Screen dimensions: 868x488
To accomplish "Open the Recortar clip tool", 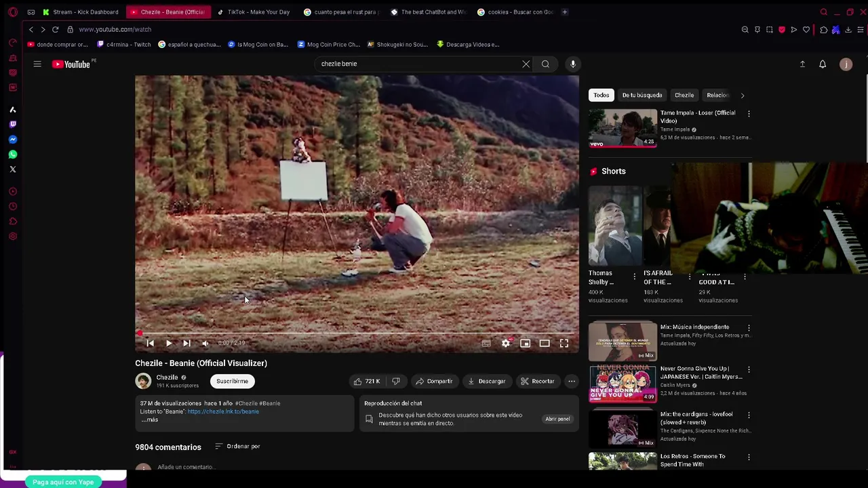I will (x=538, y=381).
